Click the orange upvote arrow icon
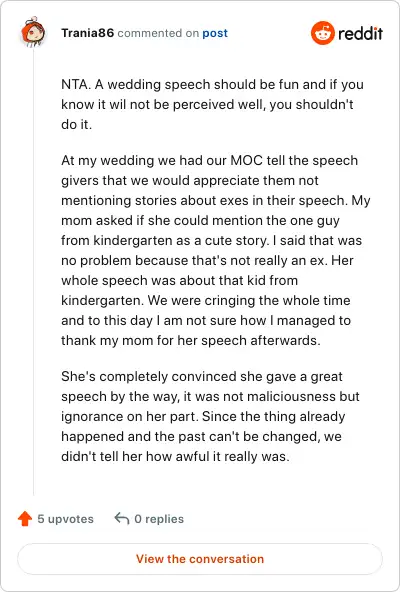 click(x=25, y=519)
